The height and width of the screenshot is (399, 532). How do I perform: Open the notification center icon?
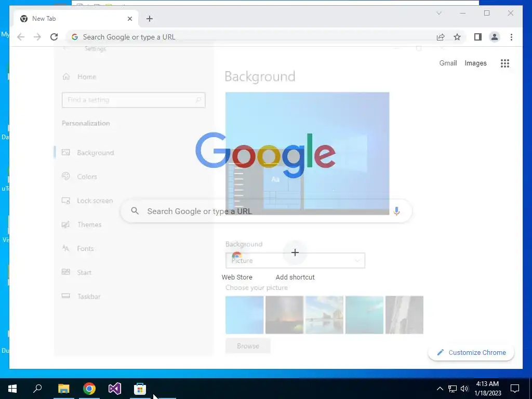click(515, 389)
